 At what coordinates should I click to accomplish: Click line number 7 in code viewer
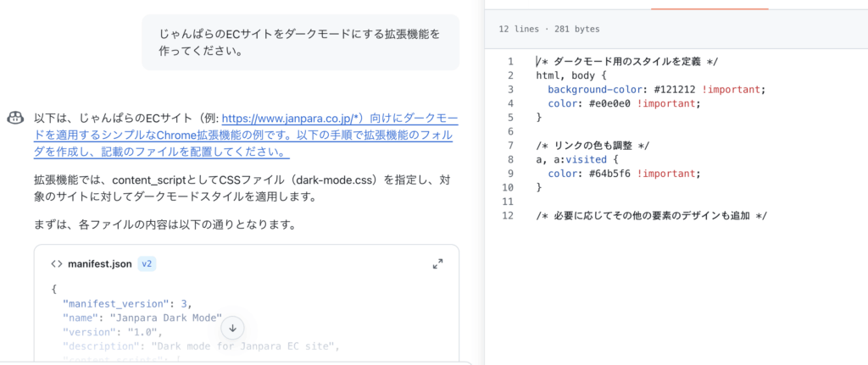tap(510, 146)
